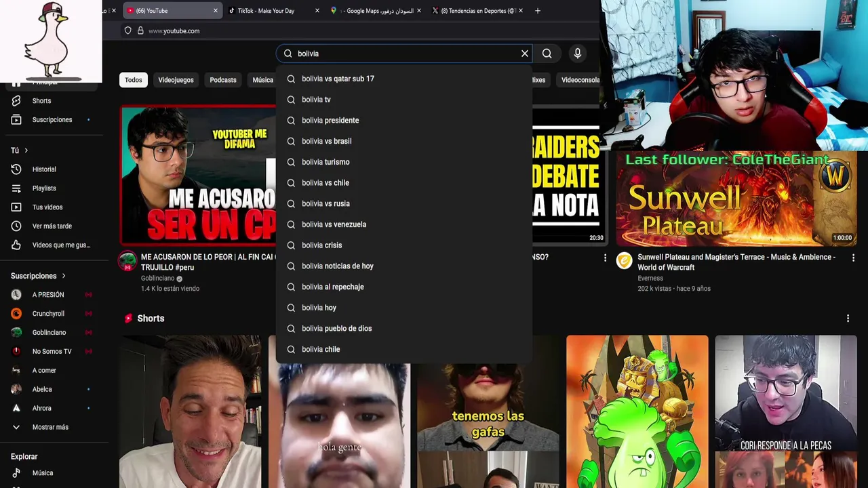The height and width of the screenshot is (488, 868).
Task: Click the Everness channel avatar
Action: (624, 261)
